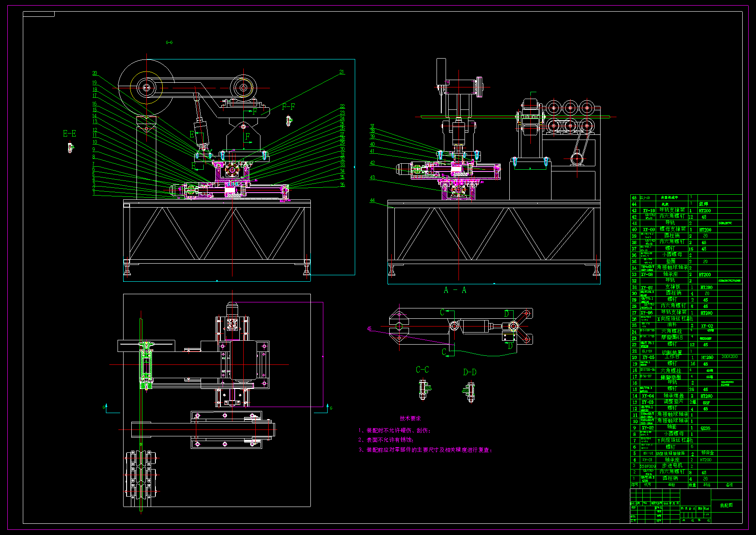756x535 pixels.
Task: Click balloon number 20 in front view
Action: click(x=95, y=74)
